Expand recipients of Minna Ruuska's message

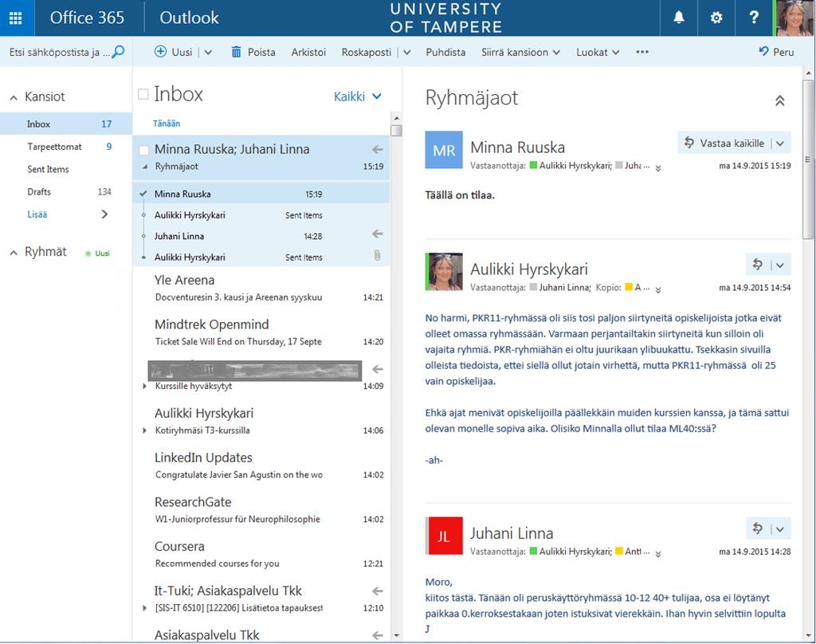pyautogui.click(x=658, y=168)
